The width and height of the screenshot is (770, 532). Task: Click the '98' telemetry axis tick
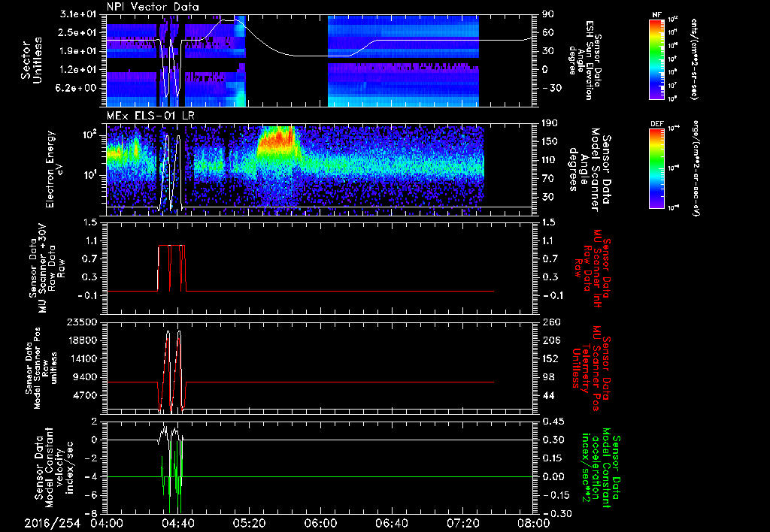(x=549, y=377)
